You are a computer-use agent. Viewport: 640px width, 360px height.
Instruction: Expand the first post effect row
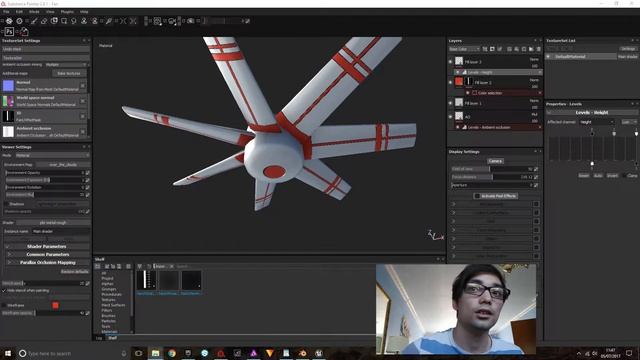pyautogui.click(x=453, y=204)
